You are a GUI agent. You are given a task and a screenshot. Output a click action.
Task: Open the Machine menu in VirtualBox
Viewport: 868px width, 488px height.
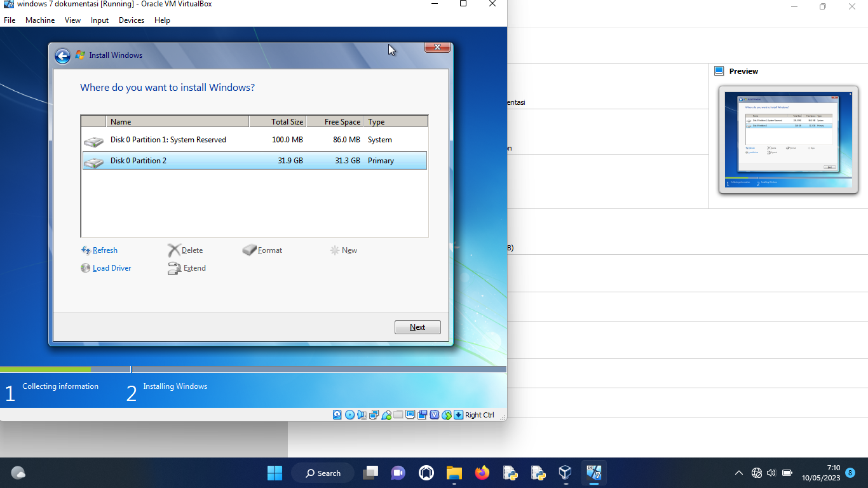tap(40, 20)
